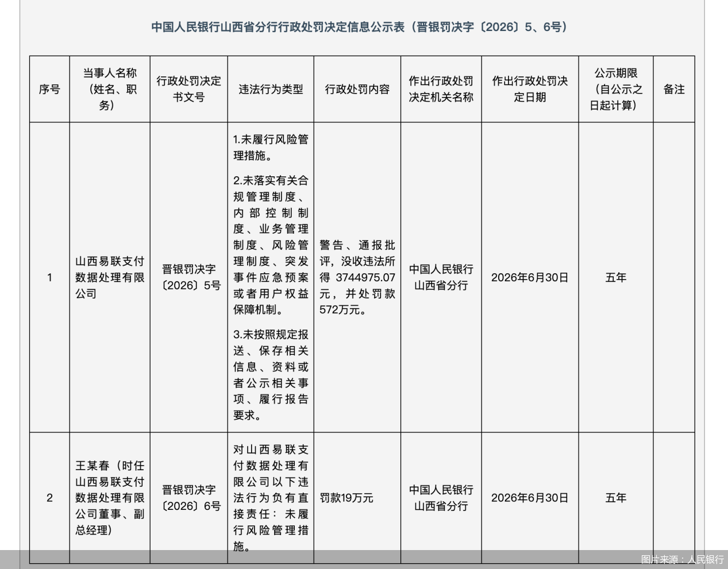Click row number 1 cell
The image size is (728, 569).
click(49, 277)
